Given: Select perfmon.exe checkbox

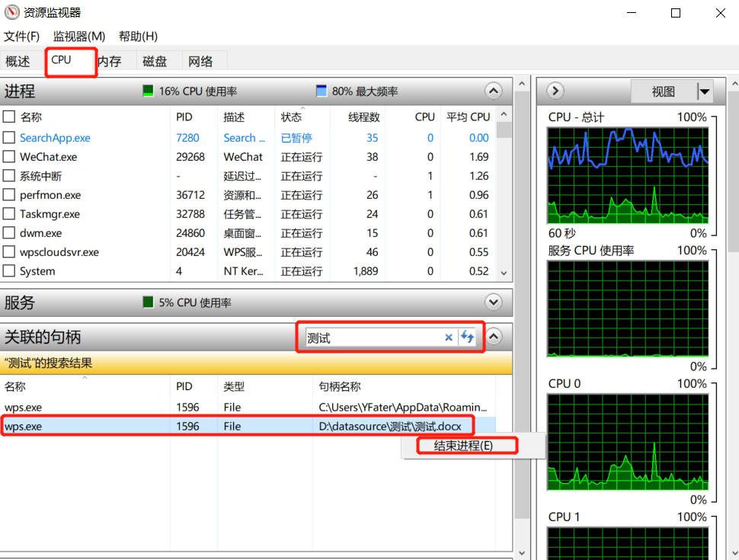Looking at the screenshot, I should pos(9,195).
